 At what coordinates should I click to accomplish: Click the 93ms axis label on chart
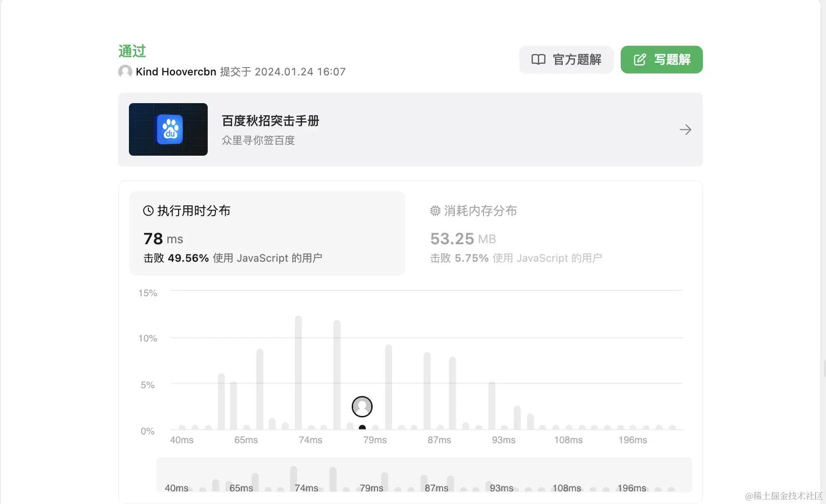click(x=503, y=440)
